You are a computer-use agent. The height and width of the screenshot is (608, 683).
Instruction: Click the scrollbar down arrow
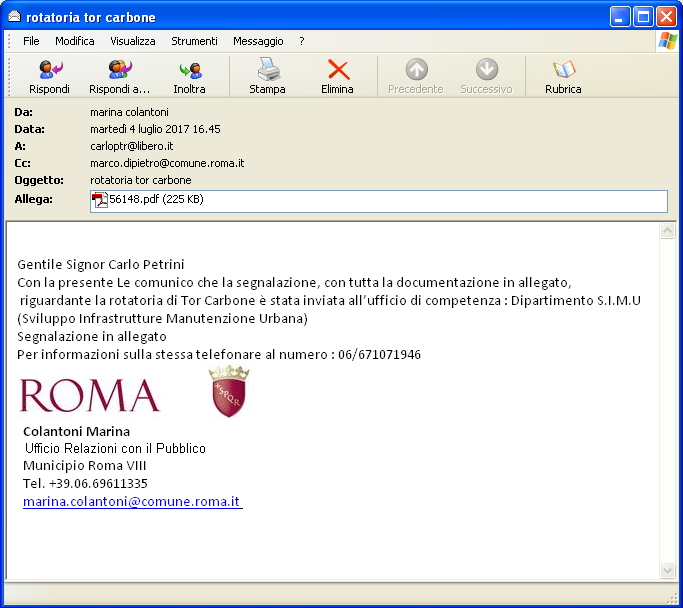[x=667, y=570]
